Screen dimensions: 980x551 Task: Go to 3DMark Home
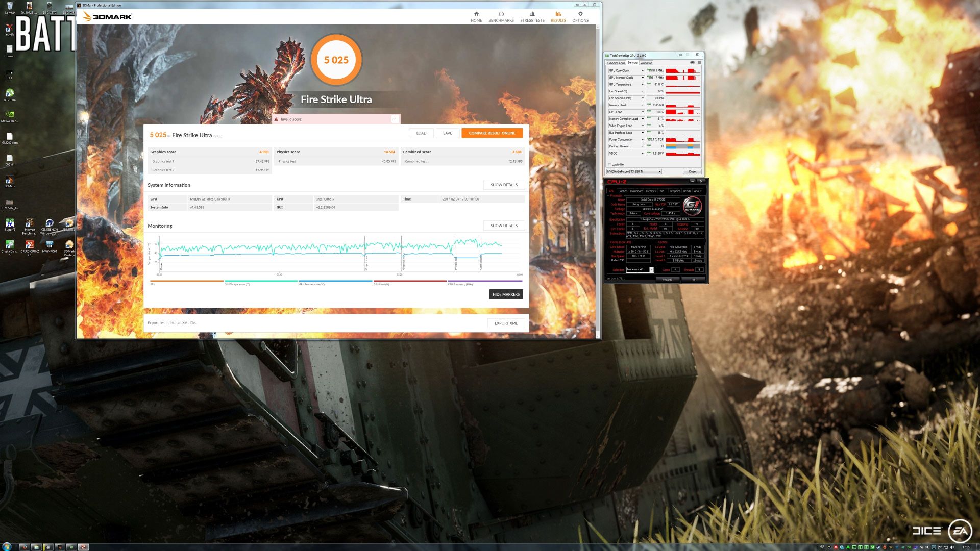(x=476, y=17)
